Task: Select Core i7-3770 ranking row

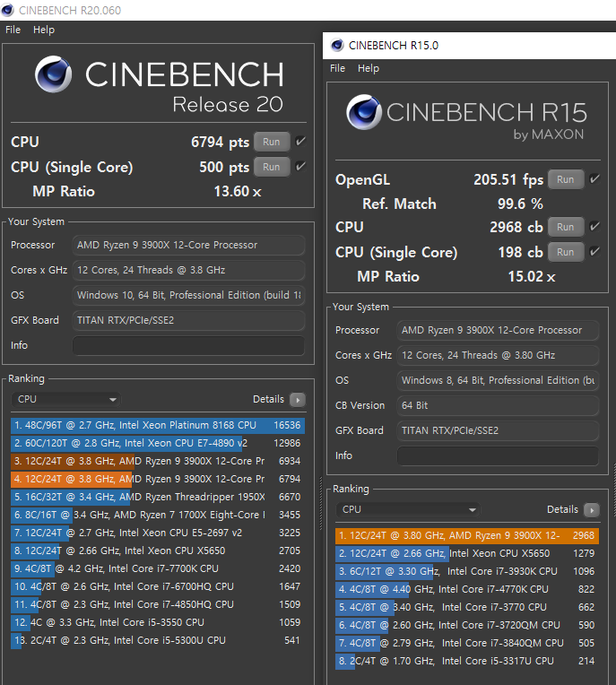Action: coord(467,607)
